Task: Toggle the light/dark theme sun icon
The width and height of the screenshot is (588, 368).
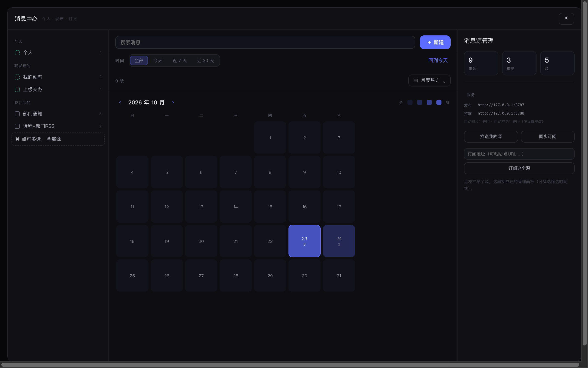Action: [x=566, y=18]
